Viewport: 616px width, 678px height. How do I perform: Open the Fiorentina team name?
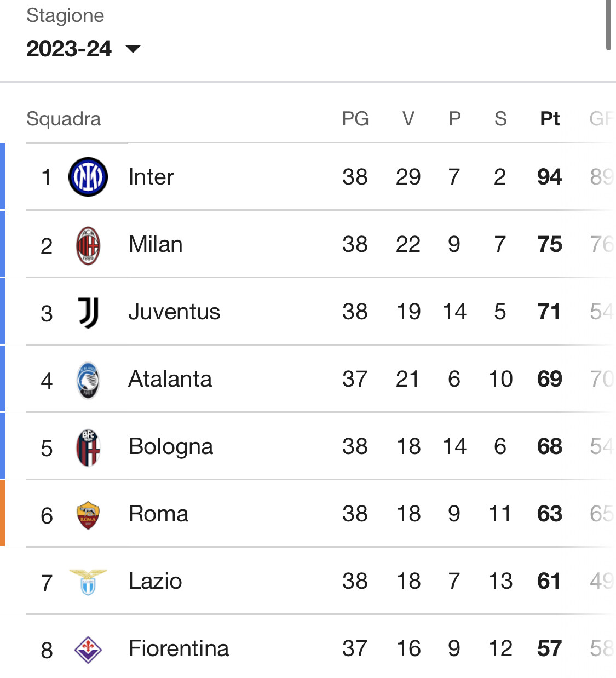coord(179,648)
